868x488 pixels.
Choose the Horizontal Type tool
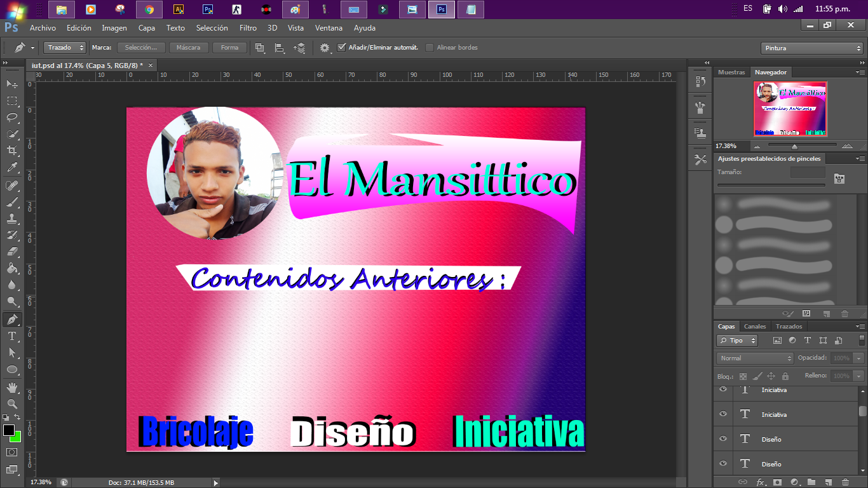12,335
